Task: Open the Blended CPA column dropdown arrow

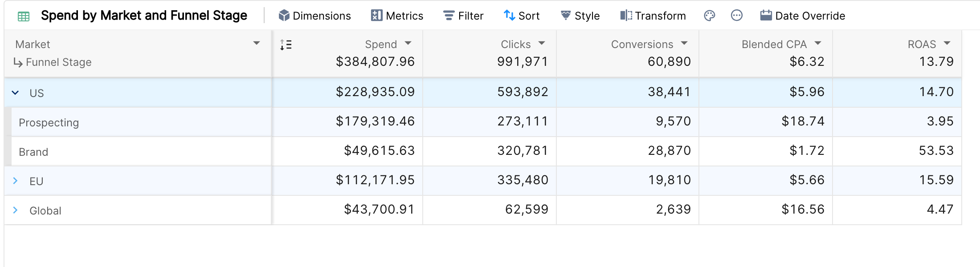Action: coord(818,43)
